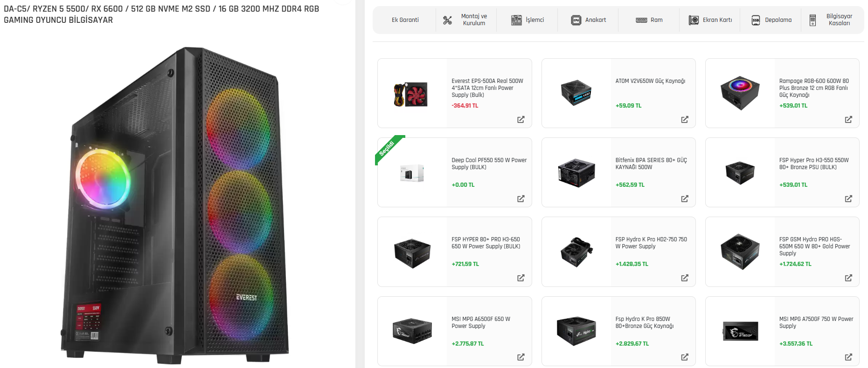This screenshot has width=868, height=368.
Task: Open external link for FSP Hydro K Pro 750W
Action: click(684, 278)
